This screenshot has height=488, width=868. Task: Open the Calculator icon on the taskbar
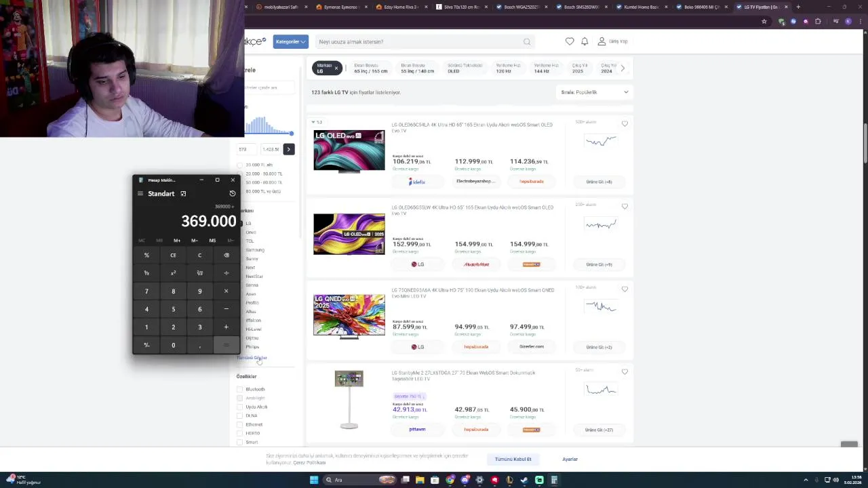click(554, 480)
